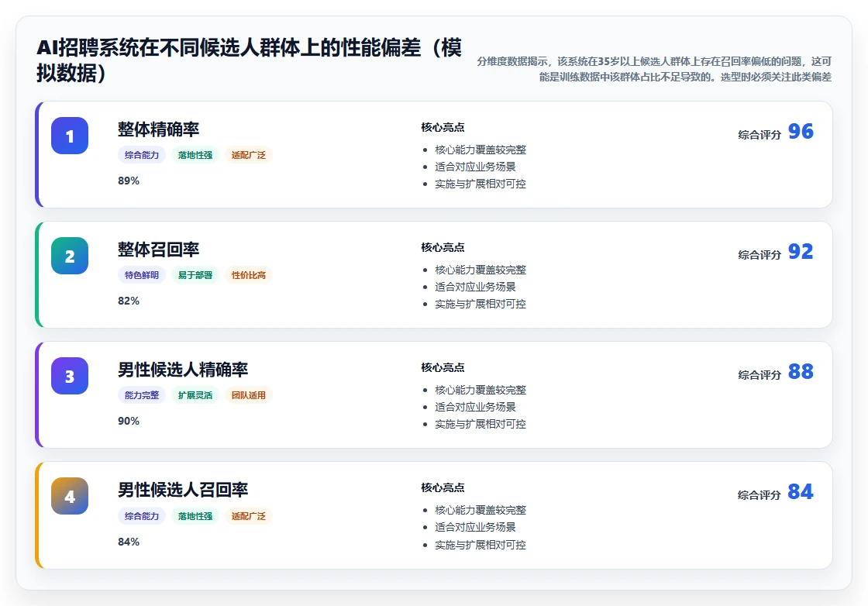Click the 团队适用 tag
Image resolution: width=868 pixels, height=606 pixels.
coord(249,395)
